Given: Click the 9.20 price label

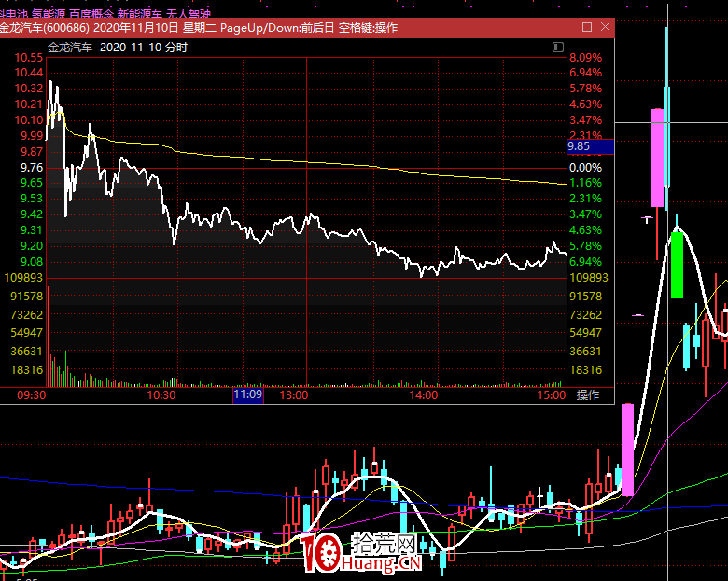Looking at the screenshot, I should coord(32,246).
